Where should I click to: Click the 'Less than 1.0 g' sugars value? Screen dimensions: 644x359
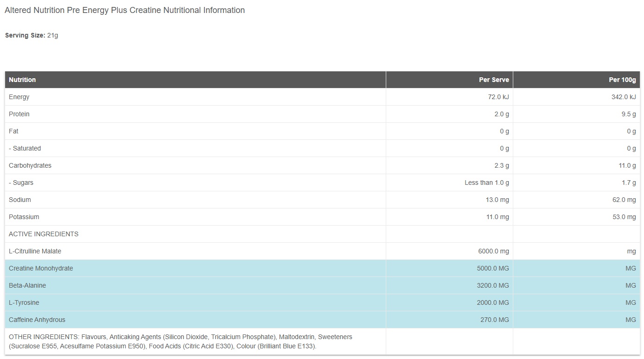tap(487, 183)
